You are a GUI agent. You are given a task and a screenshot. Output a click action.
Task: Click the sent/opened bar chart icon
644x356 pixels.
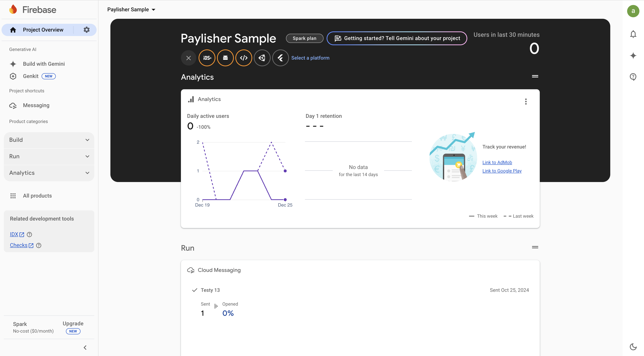click(216, 306)
